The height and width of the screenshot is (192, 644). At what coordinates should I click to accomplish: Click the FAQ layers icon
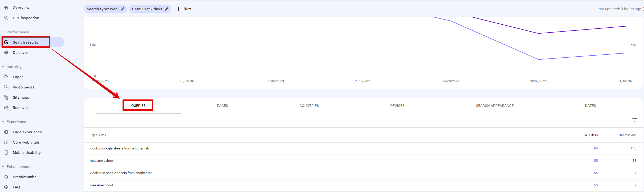tap(6, 187)
